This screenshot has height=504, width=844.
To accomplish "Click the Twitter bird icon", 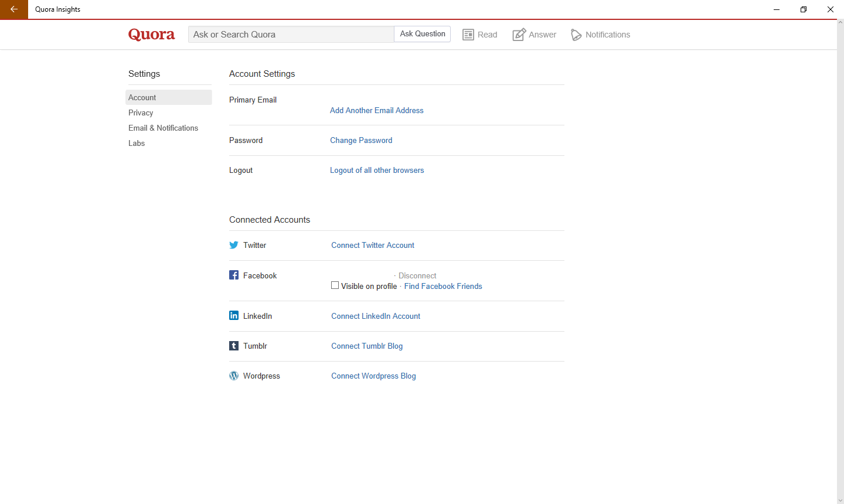I will [234, 245].
